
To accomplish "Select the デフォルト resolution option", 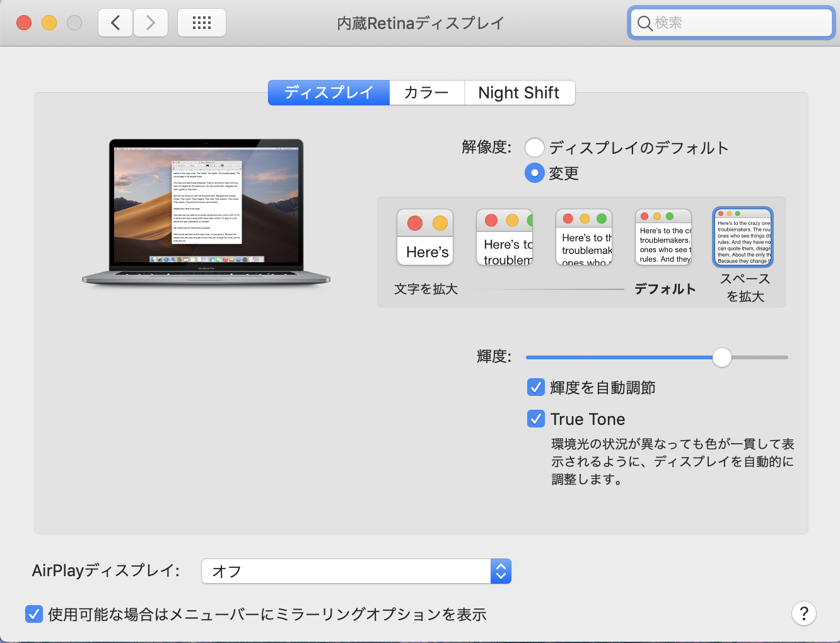I will click(663, 237).
